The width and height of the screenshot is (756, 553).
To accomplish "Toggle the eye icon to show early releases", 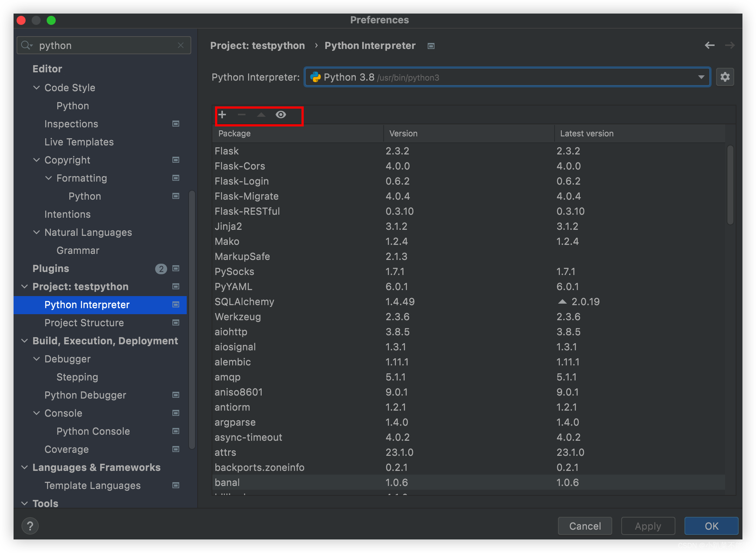I will [x=281, y=115].
